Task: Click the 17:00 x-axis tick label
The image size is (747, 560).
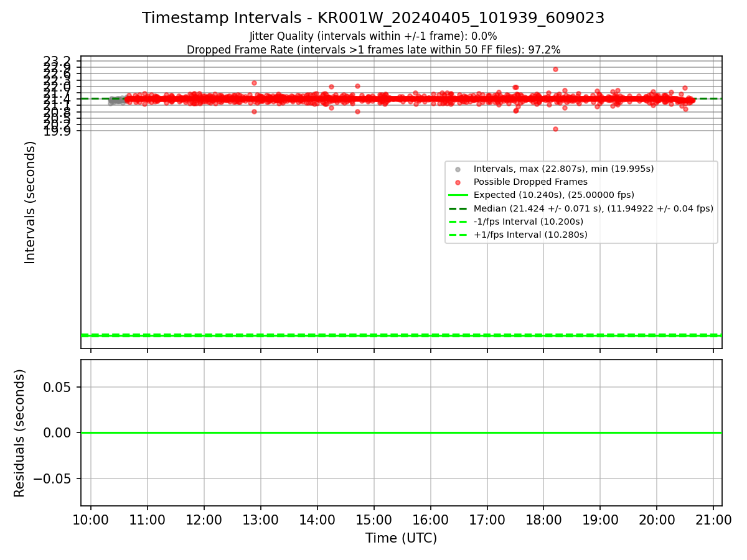Action: point(487,520)
